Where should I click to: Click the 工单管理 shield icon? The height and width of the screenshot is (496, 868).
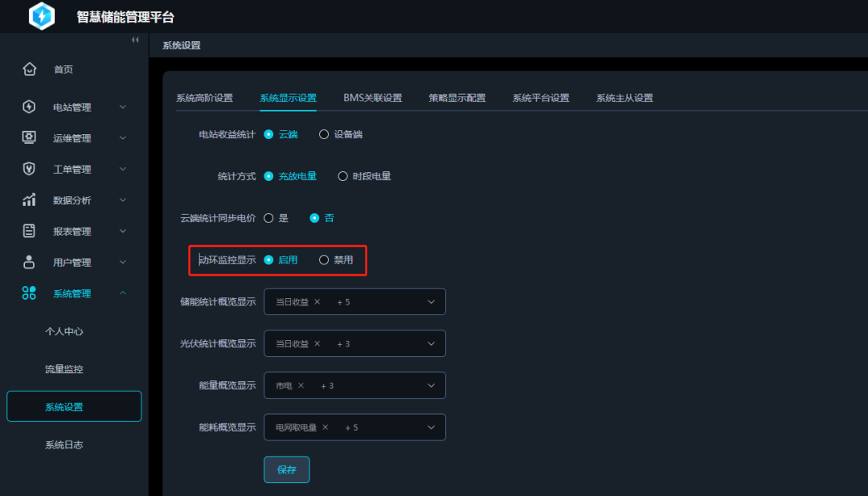click(29, 169)
